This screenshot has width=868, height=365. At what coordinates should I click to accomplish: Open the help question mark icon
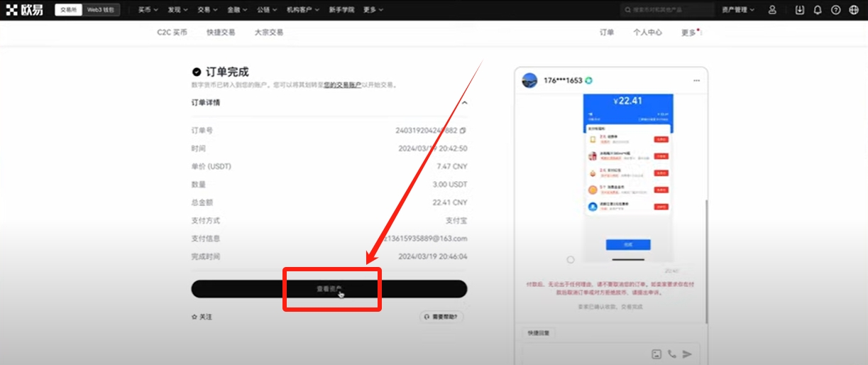(835, 10)
